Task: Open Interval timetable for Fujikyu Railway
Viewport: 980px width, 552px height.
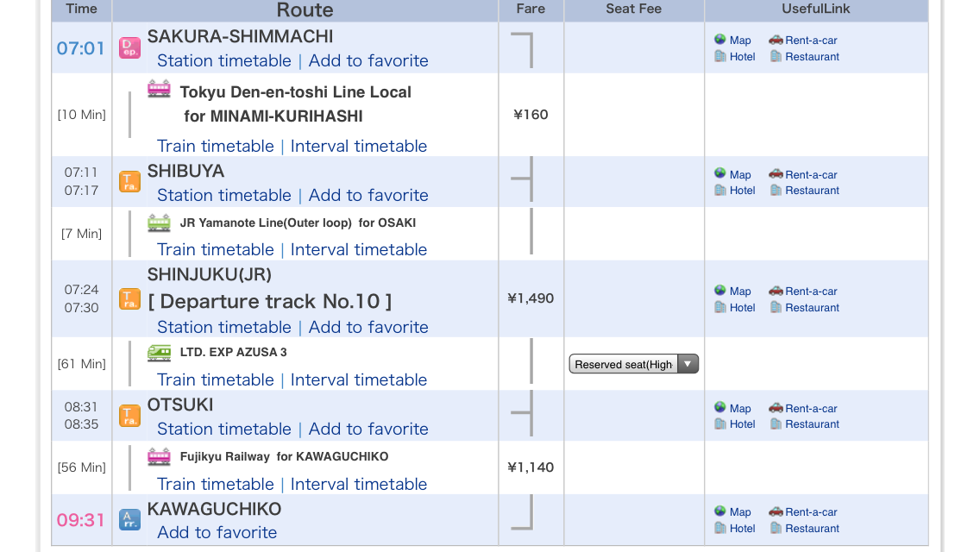Action: tap(358, 484)
